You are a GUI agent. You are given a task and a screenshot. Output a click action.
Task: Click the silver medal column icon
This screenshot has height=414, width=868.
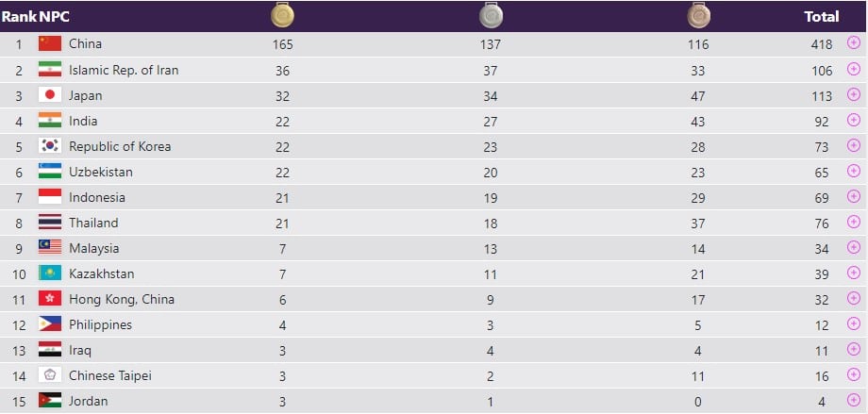[x=491, y=15]
